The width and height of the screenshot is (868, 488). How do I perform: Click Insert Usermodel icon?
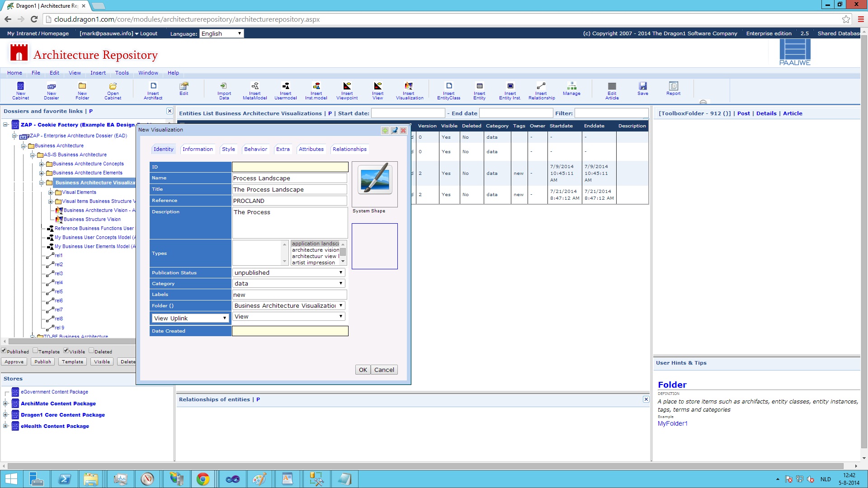tap(286, 91)
